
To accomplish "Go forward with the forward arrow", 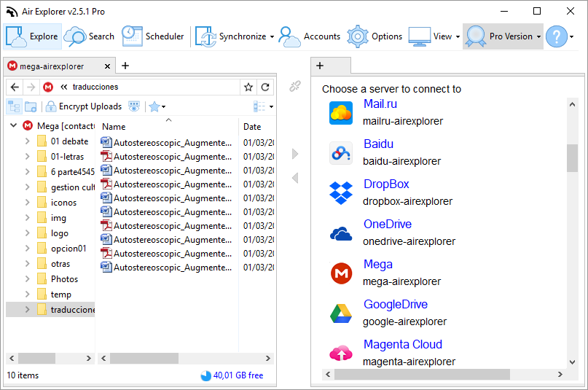I will (x=31, y=87).
